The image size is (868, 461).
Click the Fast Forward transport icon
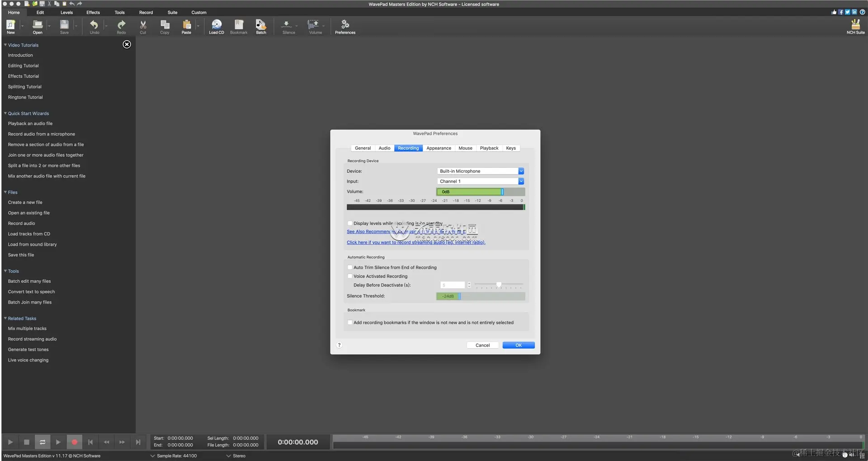pos(122,442)
